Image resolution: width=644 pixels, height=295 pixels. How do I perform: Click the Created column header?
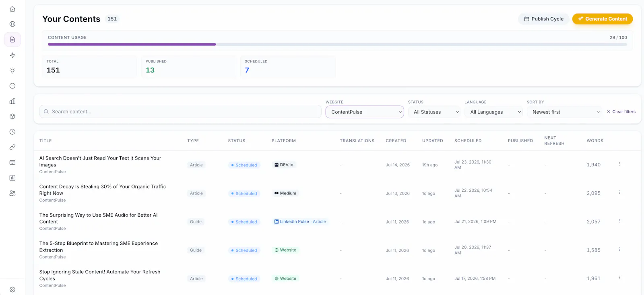pyautogui.click(x=396, y=141)
